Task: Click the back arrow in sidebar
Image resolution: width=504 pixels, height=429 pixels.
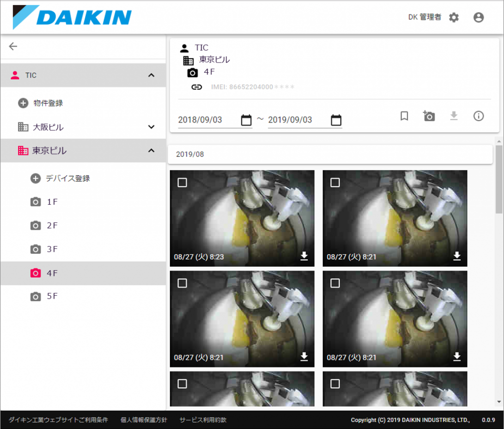Action: pos(13,46)
